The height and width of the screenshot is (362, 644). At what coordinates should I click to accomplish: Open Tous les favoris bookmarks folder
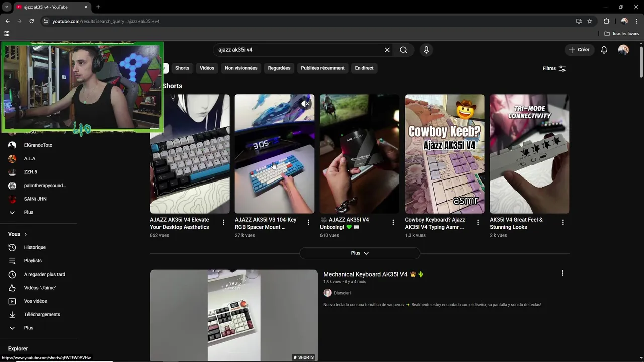pos(622,34)
